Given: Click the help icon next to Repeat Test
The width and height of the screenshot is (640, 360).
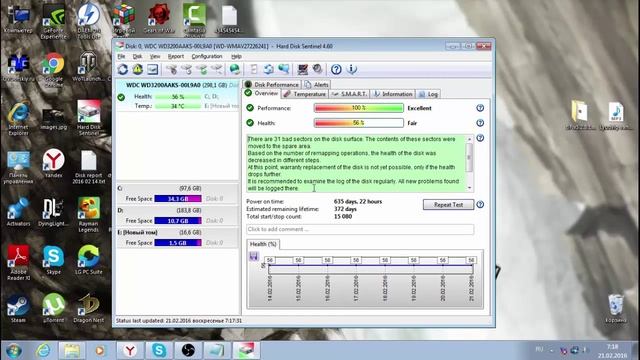Looking at the screenshot, I should coord(480,204).
